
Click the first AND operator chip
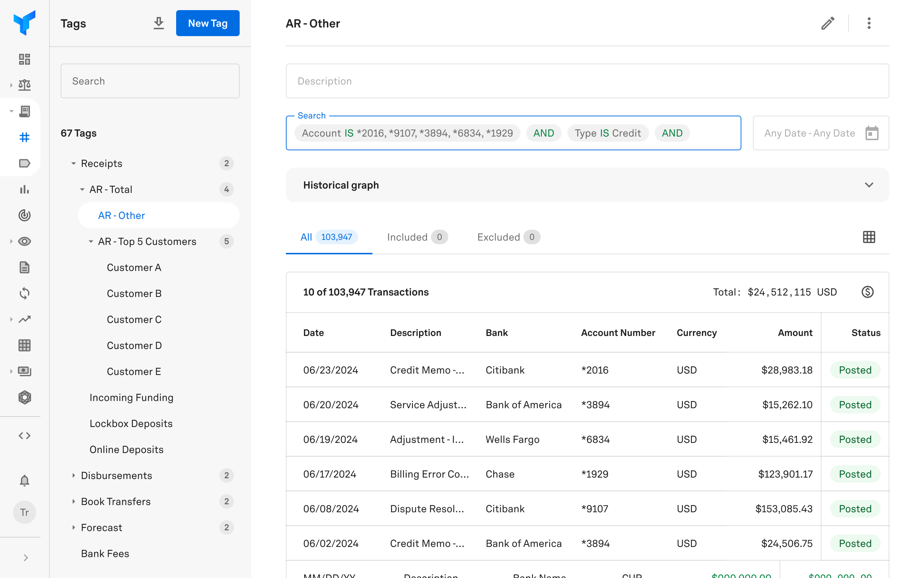coord(544,133)
